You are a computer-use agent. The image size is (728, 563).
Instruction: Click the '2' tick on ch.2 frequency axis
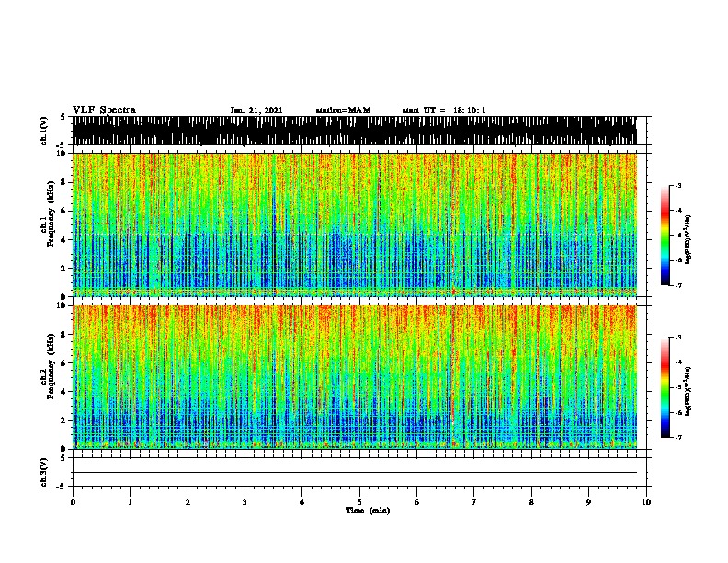(64, 420)
